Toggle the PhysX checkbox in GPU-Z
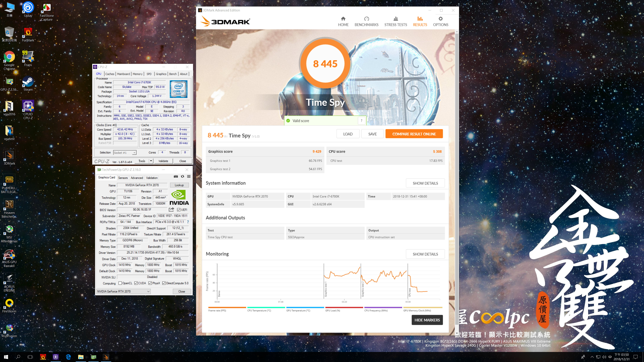Viewport: 644px width, 362px height. coord(150,283)
